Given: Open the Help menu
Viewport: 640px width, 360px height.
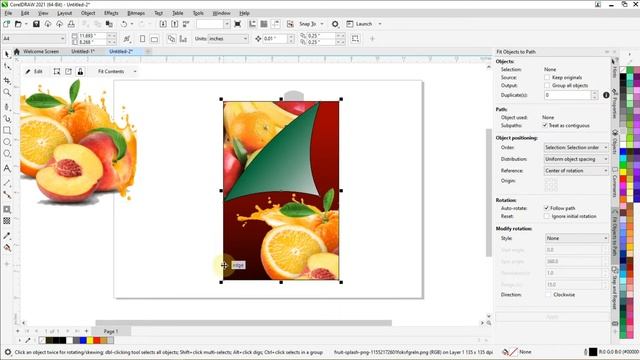Looking at the screenshot, I should point(244,13).
